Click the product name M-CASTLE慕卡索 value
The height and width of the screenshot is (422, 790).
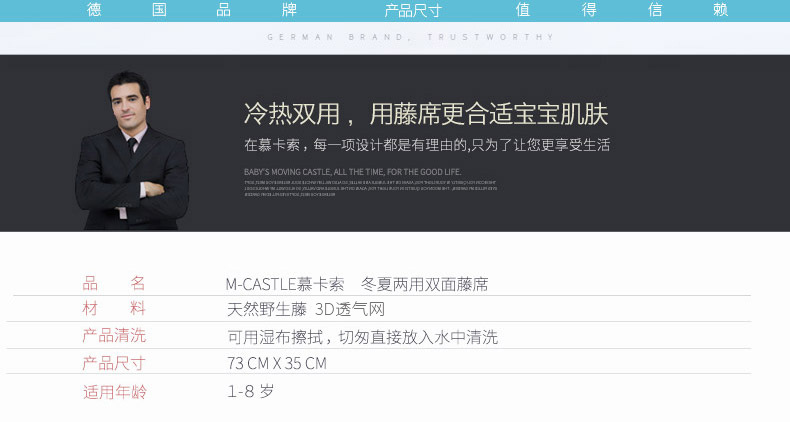(357, 284)
